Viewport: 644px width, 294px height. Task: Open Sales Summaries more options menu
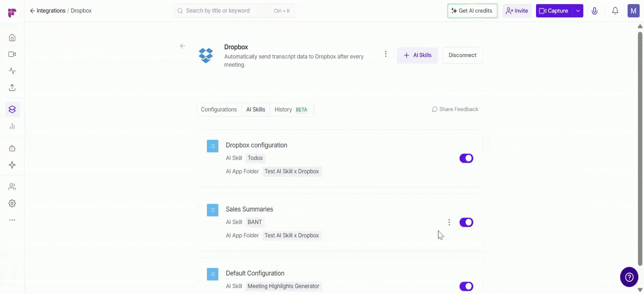click(x=449, y=222)
